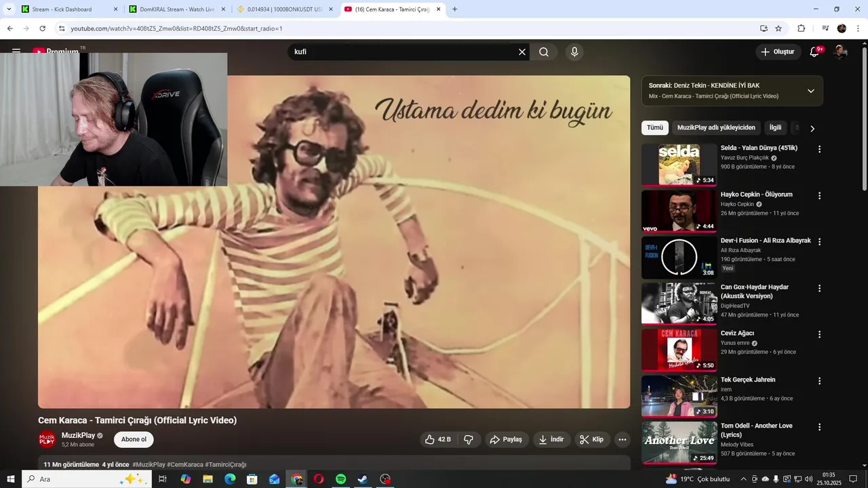Click the #TamirciÇırağı hashtag
The height and width of the screenshot is (488, 868).
(x=225, y=464)
